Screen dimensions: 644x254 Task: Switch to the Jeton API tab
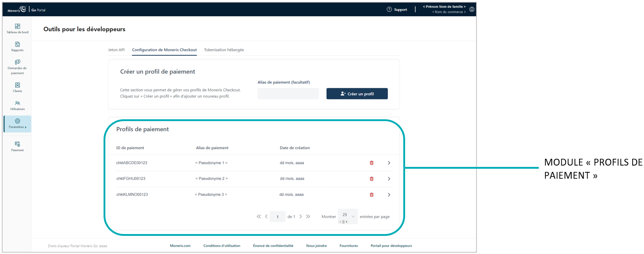pos(116,50)
